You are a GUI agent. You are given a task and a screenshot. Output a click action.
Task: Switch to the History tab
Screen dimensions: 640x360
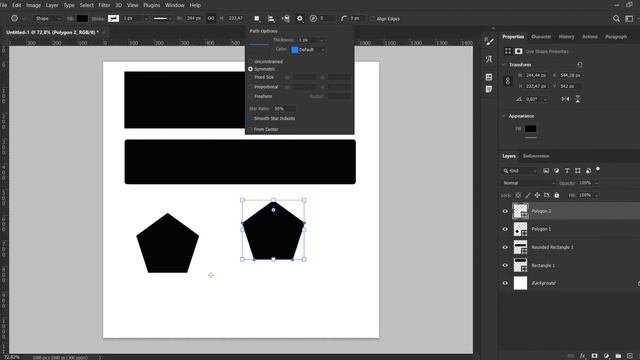pyautogui.click(x=567, y=37)
